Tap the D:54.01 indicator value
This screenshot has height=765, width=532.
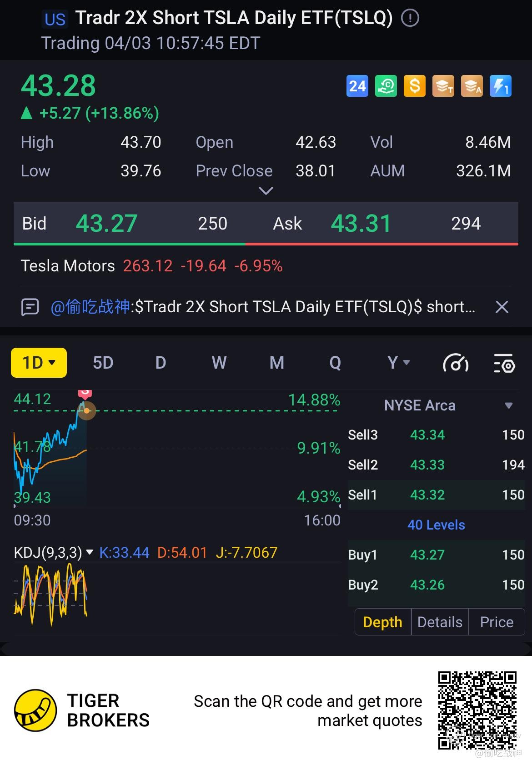click(182, 552)
